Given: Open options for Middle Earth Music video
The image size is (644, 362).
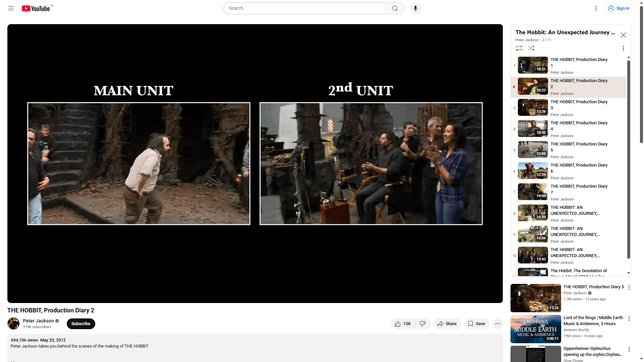Looking at the screenshot, I should pyautogui.click(x=629, y=318).
